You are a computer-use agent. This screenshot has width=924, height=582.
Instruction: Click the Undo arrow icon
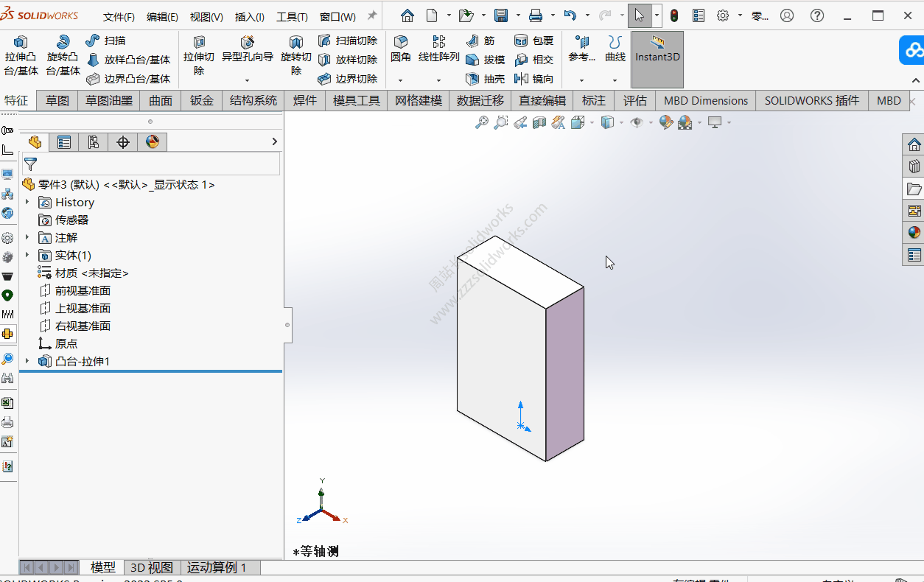coord(570,15)
